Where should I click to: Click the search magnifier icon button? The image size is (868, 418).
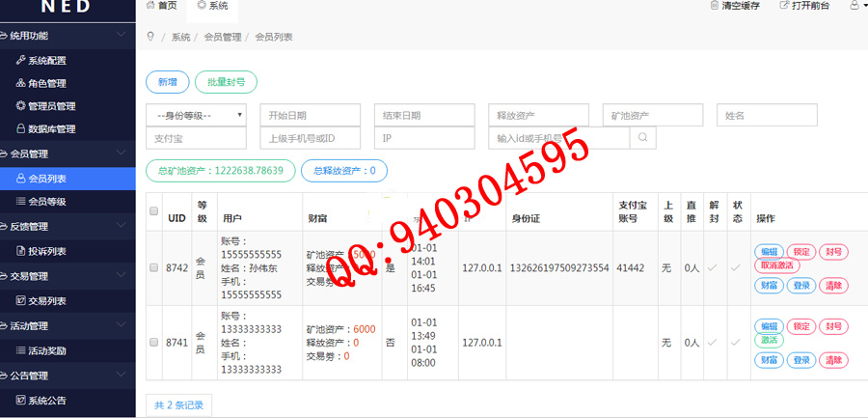pyautogui.click(x=642, y=138)
